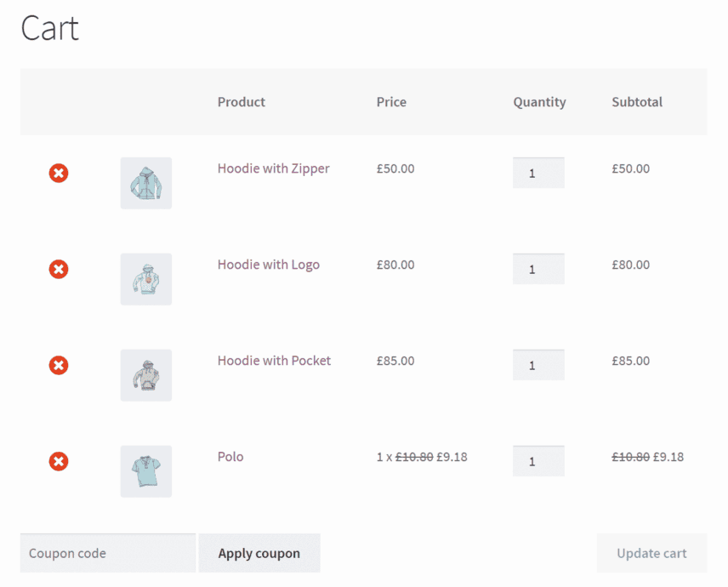This screenshot has height=587, width=728.
Task: Open the Polo product page
Action: click(230, 457)
